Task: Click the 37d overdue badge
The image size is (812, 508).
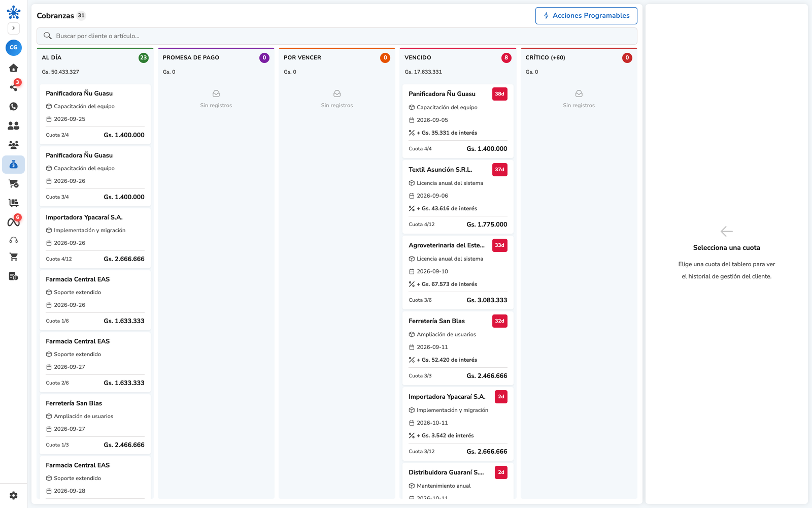Action: [500, 170]
